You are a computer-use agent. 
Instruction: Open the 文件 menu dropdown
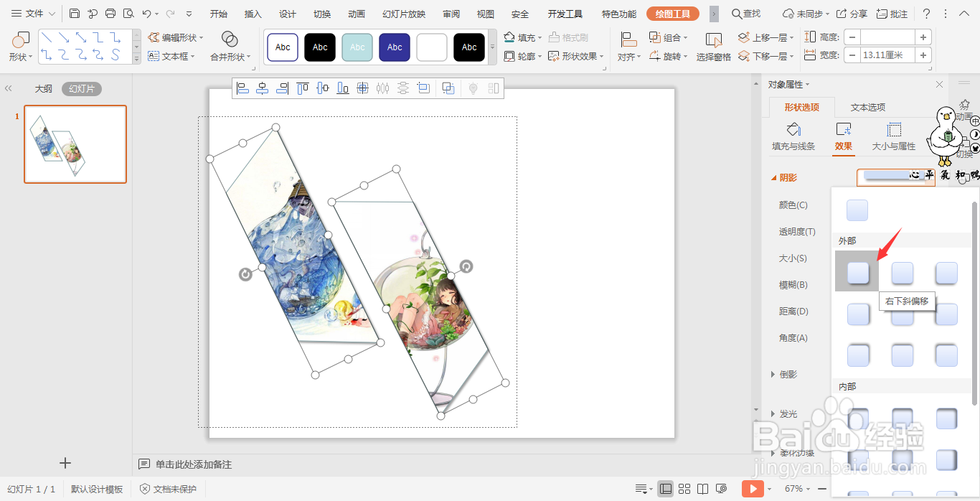tap(33, 14)
